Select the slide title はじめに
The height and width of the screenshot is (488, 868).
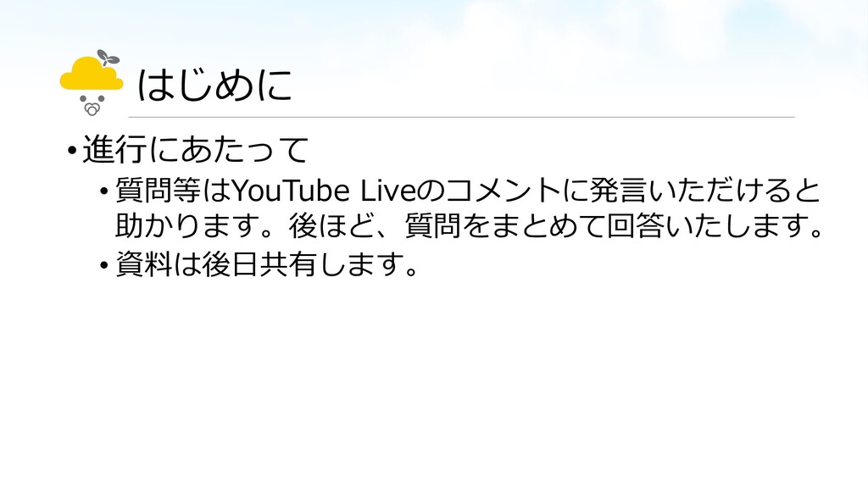(214, 86)
